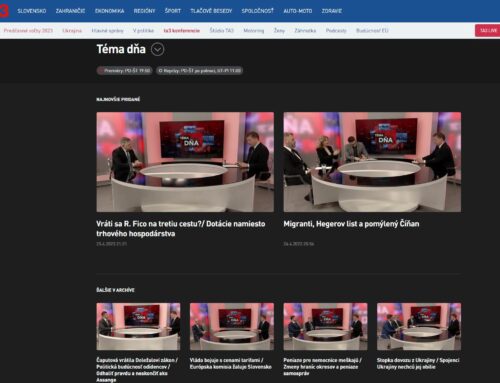Open the Stopka dovozu z Ukrajiny title
The width and height of the screenshot is (500, 383).
[x=418, y=364]
